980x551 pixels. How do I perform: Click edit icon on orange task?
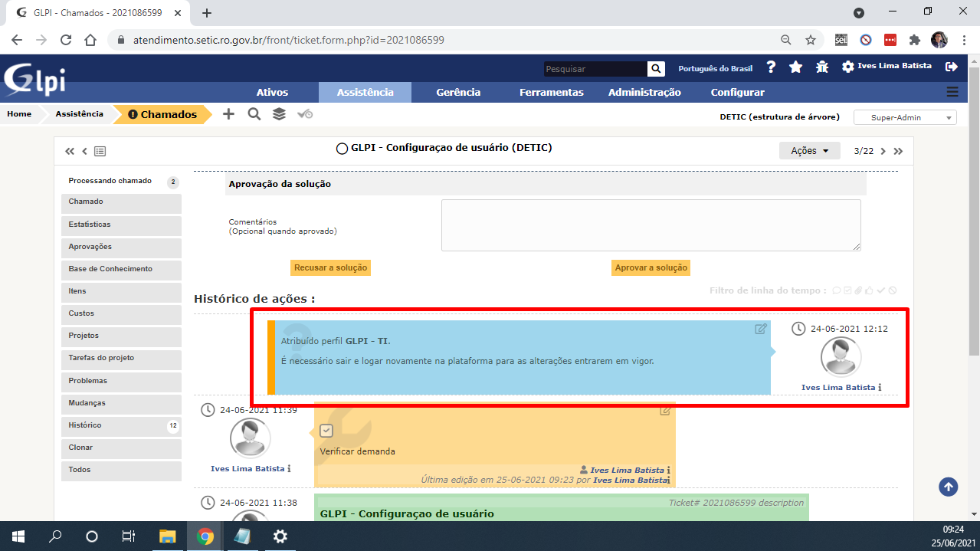[666, 411]
